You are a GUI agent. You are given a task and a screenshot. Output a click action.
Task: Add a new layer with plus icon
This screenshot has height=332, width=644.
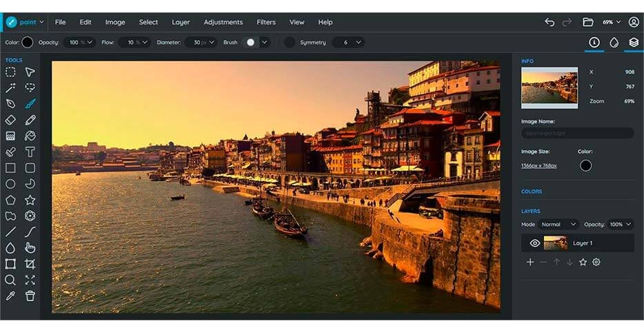[x=530, y=262]
